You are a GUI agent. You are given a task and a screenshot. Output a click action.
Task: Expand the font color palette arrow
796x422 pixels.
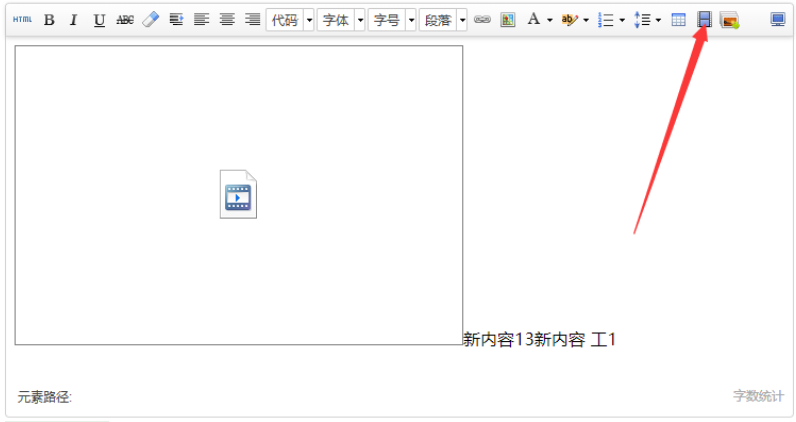(x=549, y=20)
